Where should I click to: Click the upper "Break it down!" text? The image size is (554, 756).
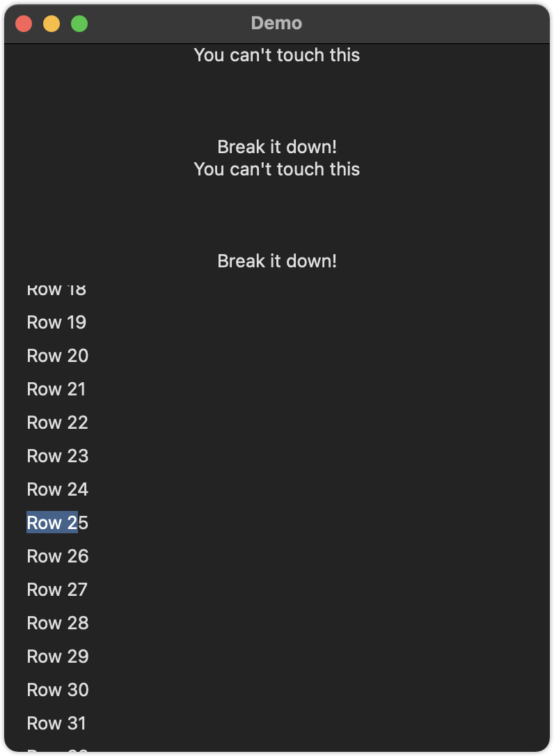click(277, 147)
